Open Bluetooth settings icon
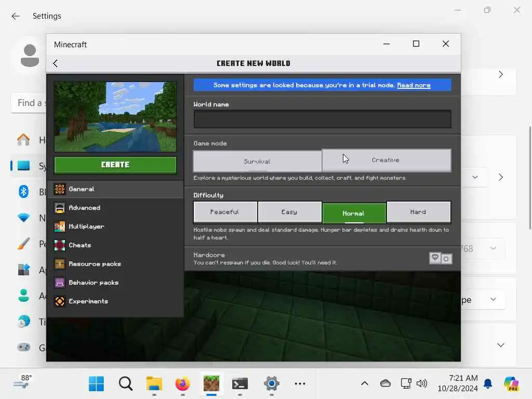Image resolution: width=532 pixels, height=399 pixels. coord(23,192)
